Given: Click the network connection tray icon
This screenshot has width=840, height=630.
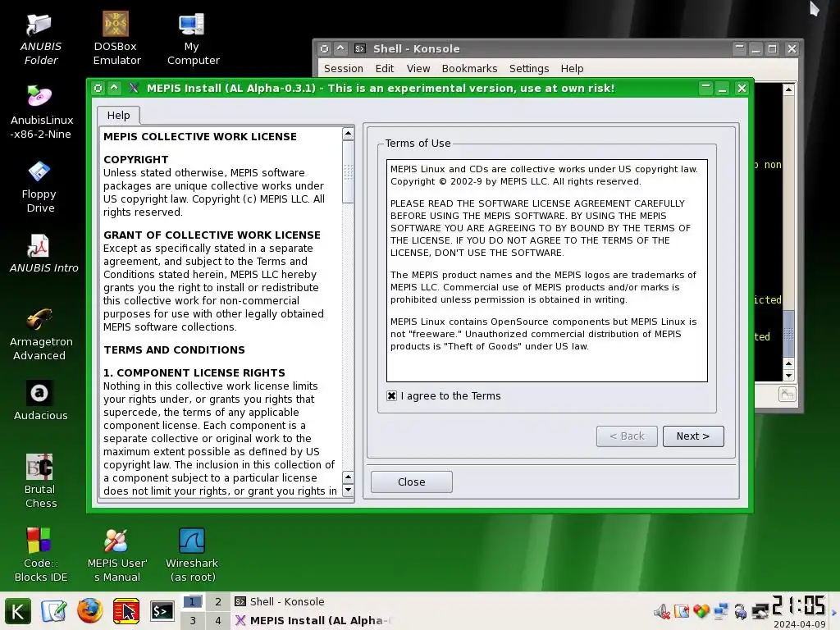Looking at the screenshot, I should tap(721, 611).
